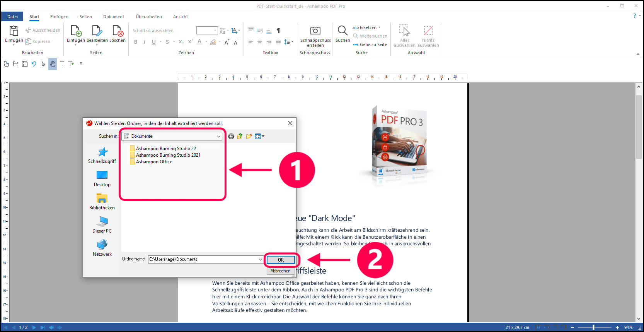Adjust the zoom slider in status bar

point(594,327)
